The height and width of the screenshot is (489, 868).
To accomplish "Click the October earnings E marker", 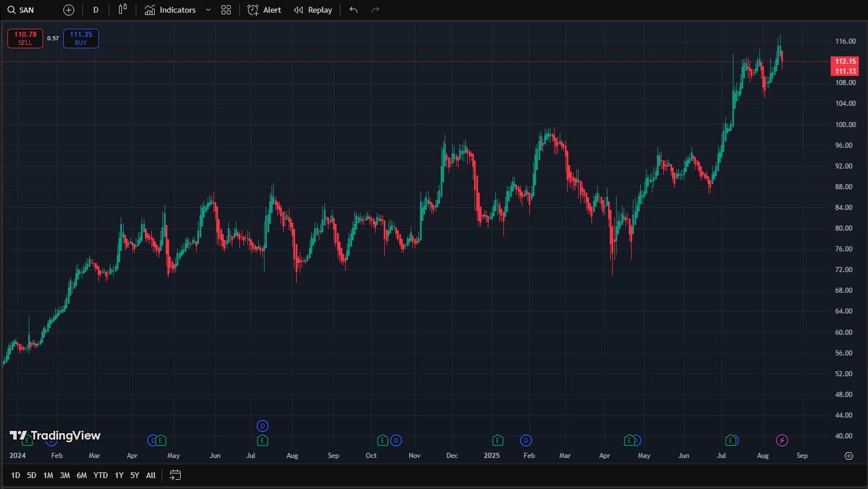I will [x=383, y=441].
